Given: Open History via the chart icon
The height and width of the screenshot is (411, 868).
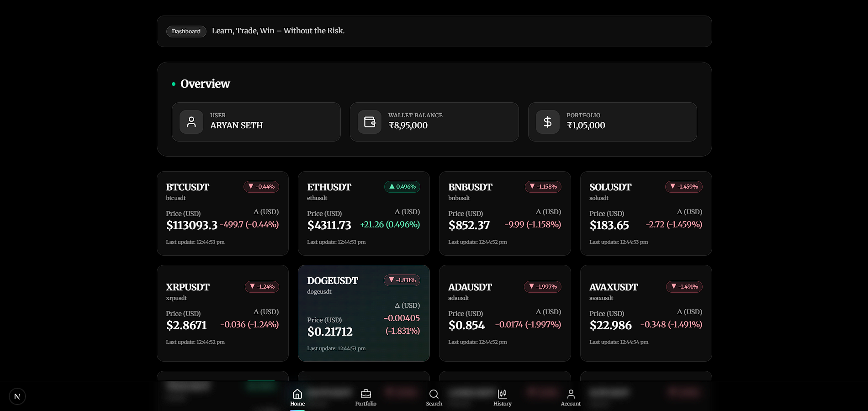Looking at the screenshot, I should [502, 394].
